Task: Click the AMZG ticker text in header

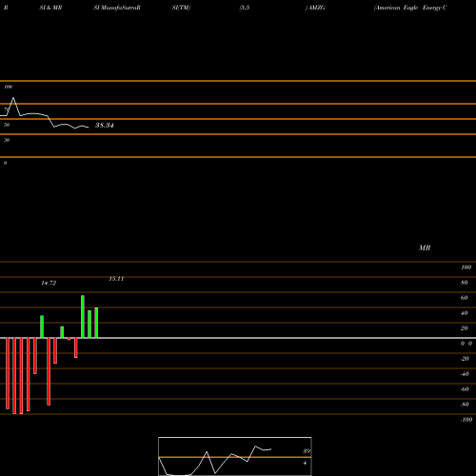Action: (316, 8)
